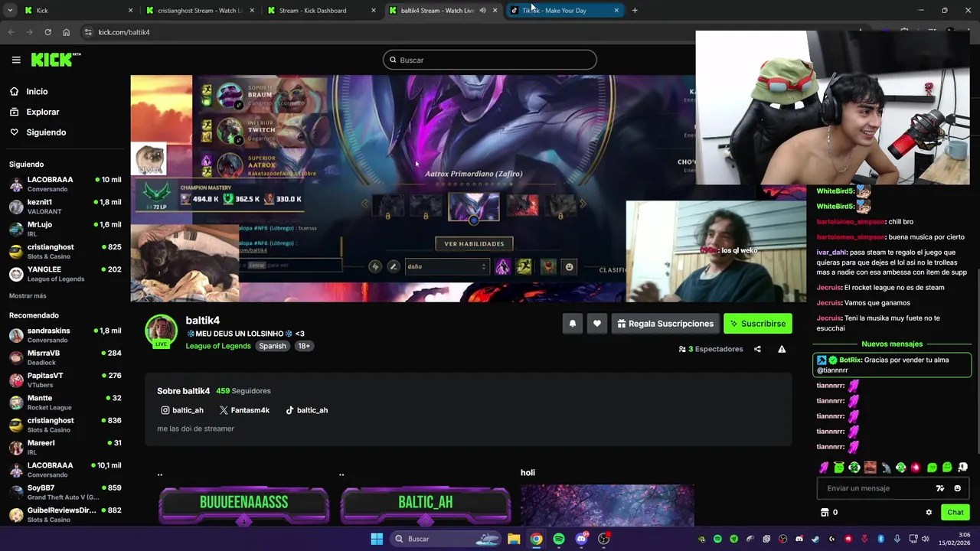Click baltik4 streamer avatar
The image size is (980, 551).
(x=162, y=331)
